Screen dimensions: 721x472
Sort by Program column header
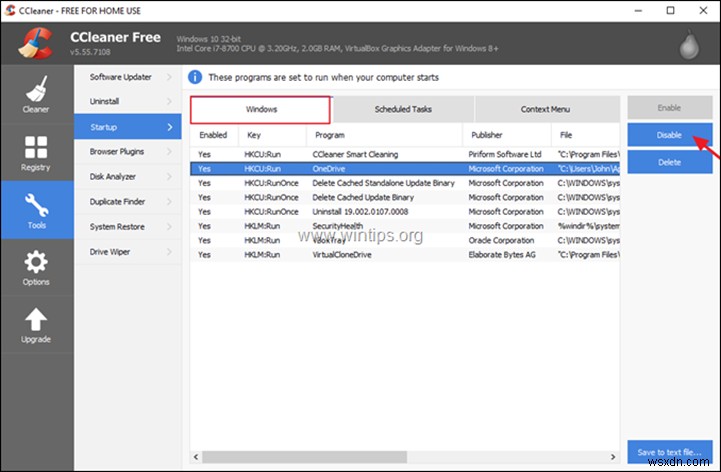[x=384, y=135]
